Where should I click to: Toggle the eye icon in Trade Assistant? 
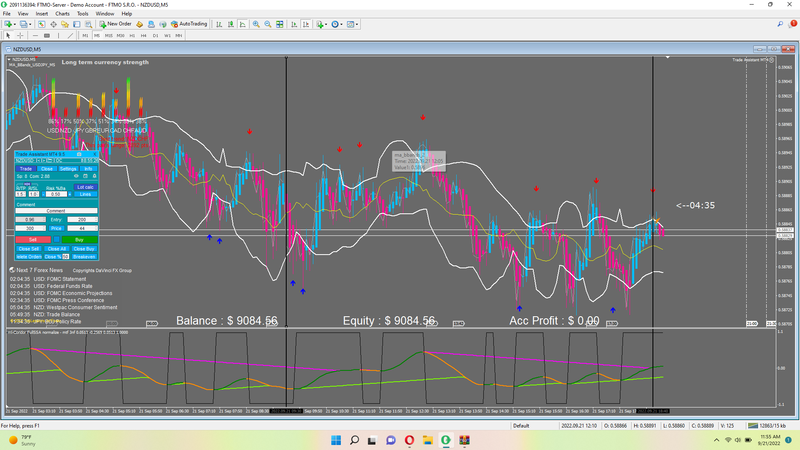[76, 177]
